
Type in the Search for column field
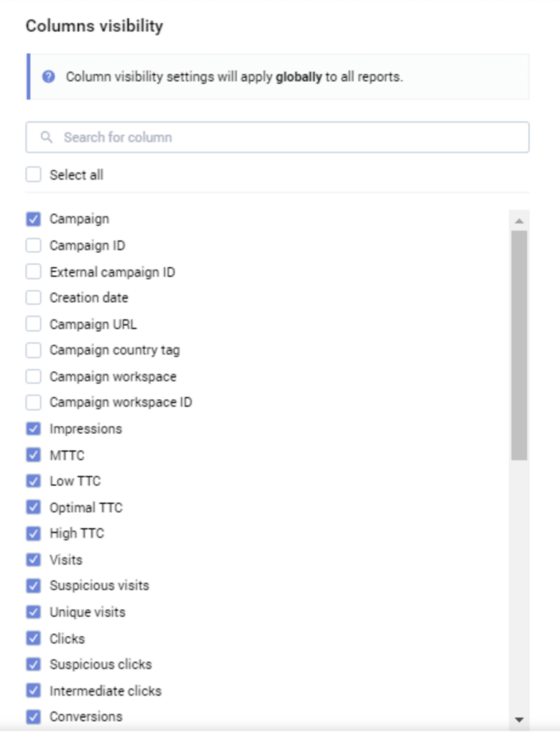(x=288, y=137)
